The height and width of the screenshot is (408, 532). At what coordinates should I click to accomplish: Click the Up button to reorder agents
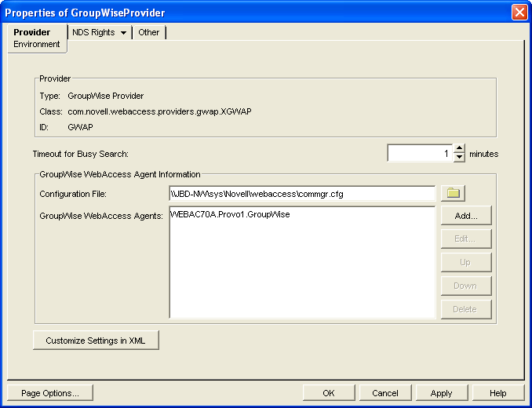[465, 262]
